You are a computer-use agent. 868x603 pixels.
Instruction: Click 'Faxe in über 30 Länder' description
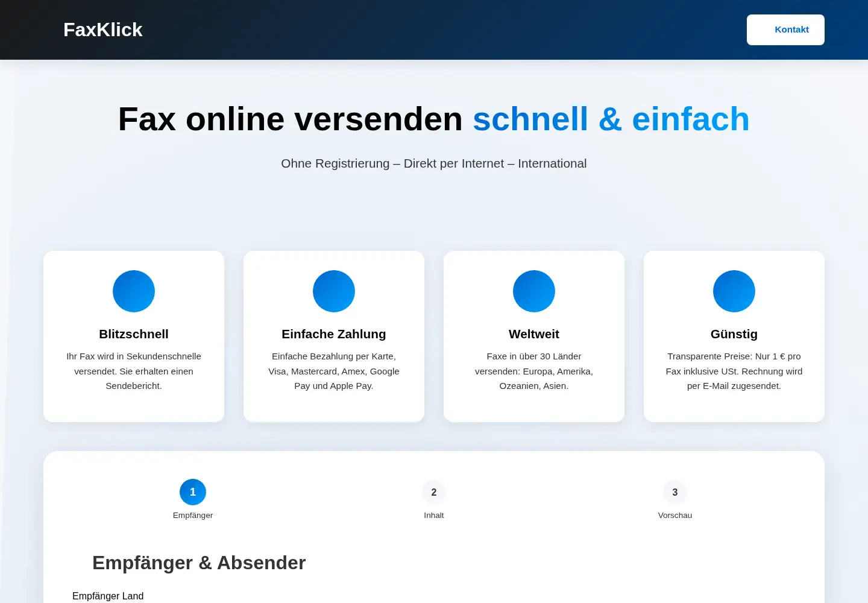pos(534,371)
